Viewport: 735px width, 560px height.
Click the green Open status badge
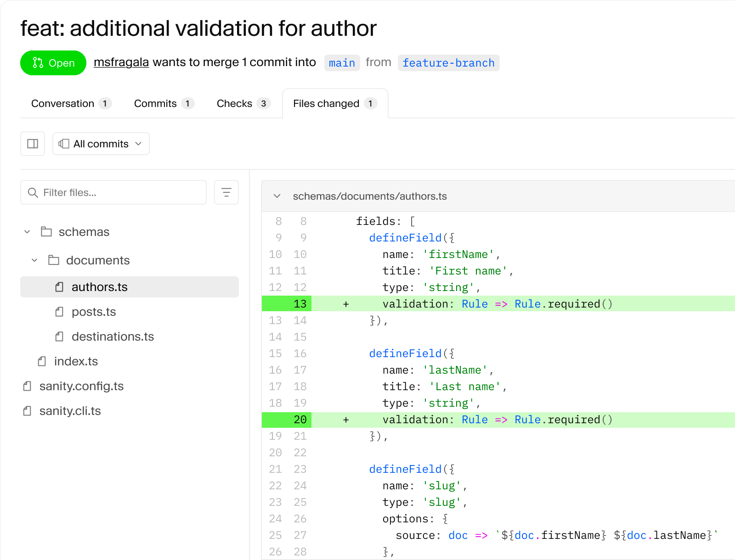pos(53,63)
